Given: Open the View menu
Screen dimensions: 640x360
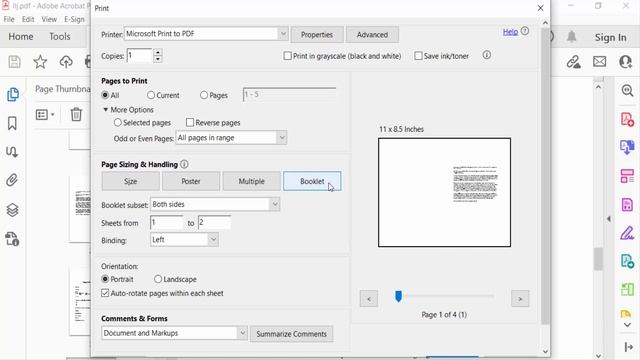Looking at the screenshot, I should click(49, 19).
